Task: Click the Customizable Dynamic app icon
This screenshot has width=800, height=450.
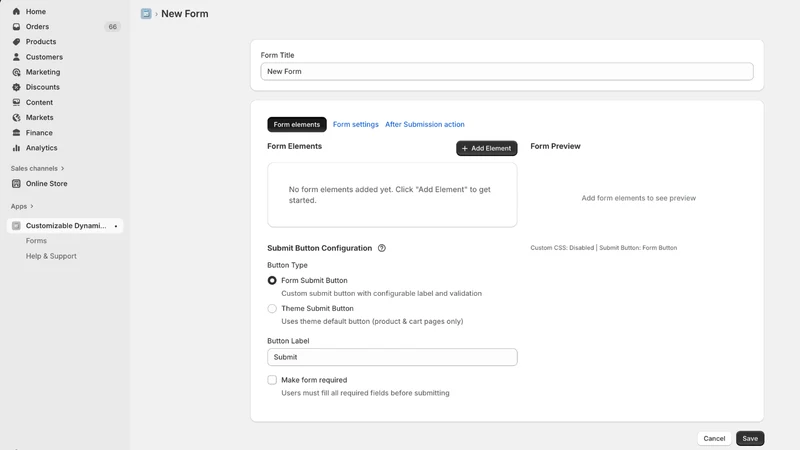Action: click(16, 226)
